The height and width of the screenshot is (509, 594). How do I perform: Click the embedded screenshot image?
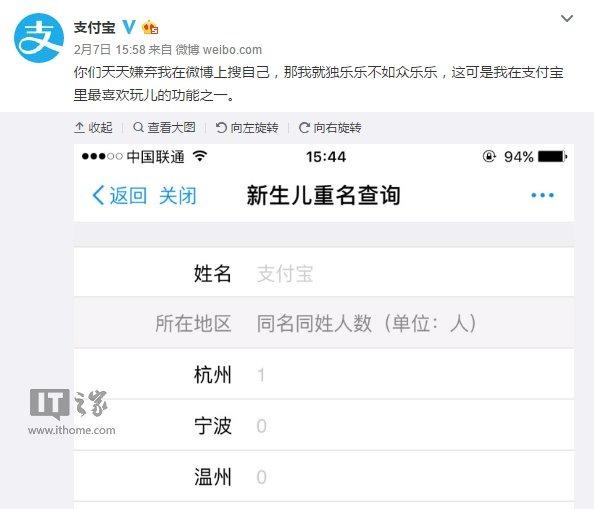(x=324, y=326)
